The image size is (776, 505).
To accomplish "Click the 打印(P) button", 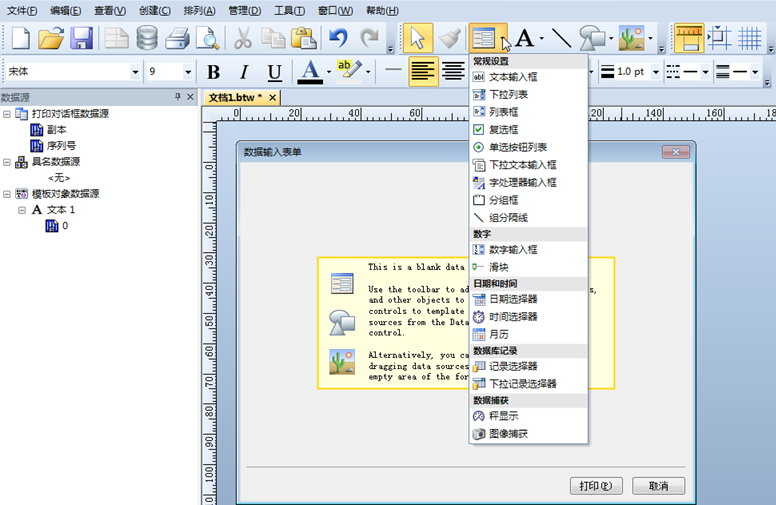I will (595, 486).
